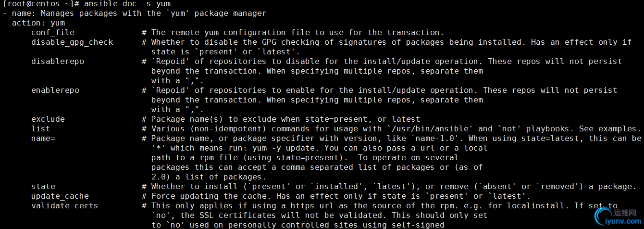
Task: Click the name= parameter
Action: coord(43,139)
